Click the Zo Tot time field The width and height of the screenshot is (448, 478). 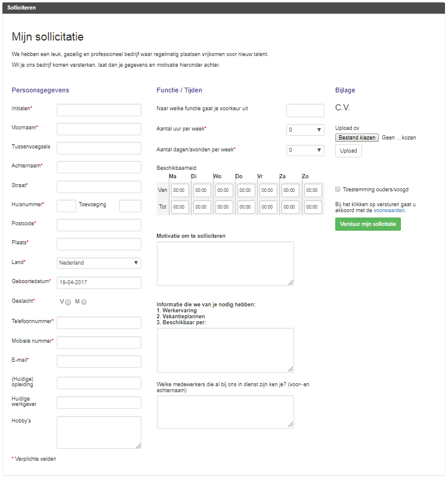coord(313,207)
